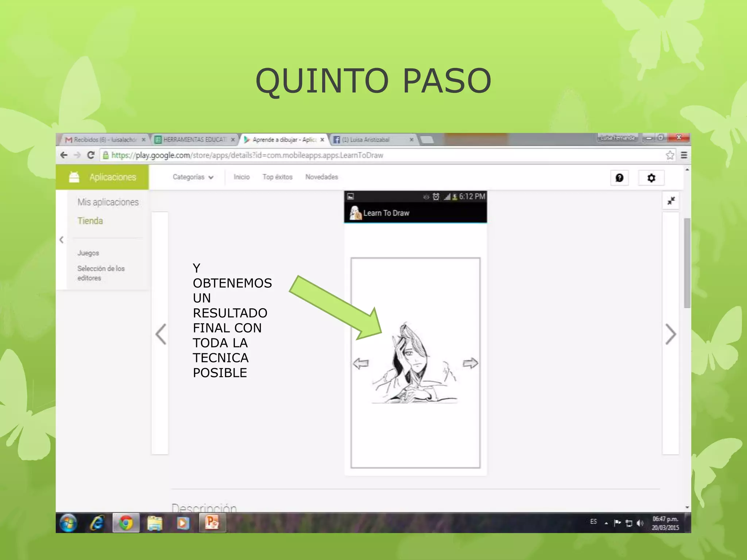This screenshot has width=747, height=560.
Task: Launch Internet Explorer from taskbar
Action: click(x=97, y=524)
